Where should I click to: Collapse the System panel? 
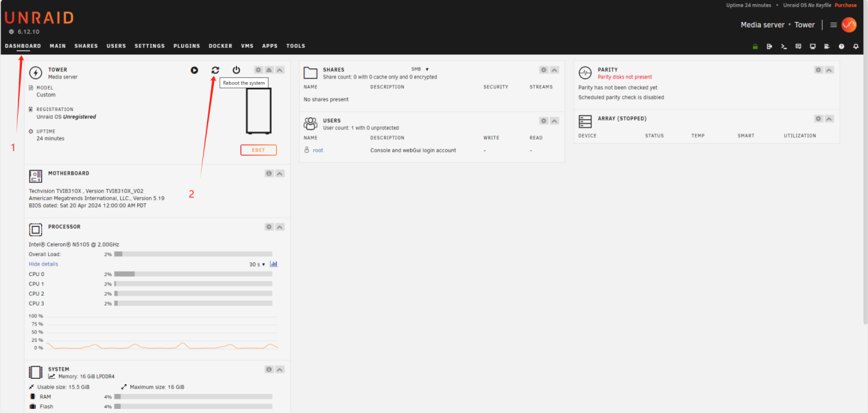pos(280,369)
